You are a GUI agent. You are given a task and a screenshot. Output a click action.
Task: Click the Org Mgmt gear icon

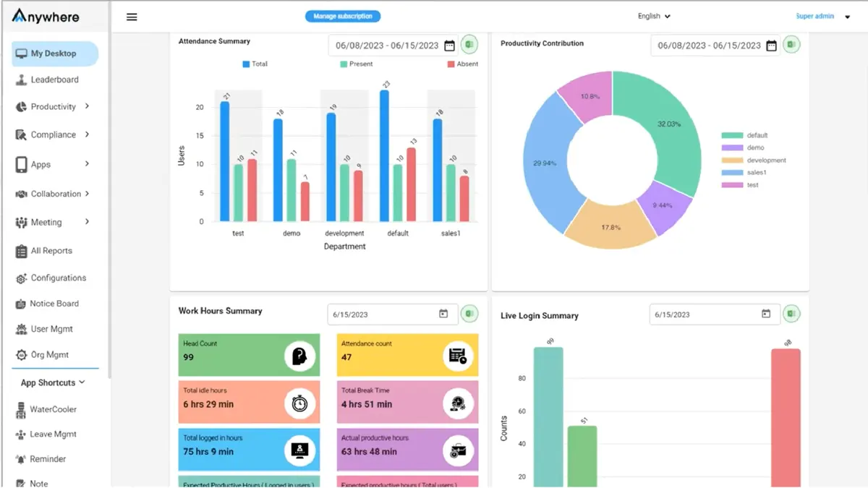click(22, 355)
